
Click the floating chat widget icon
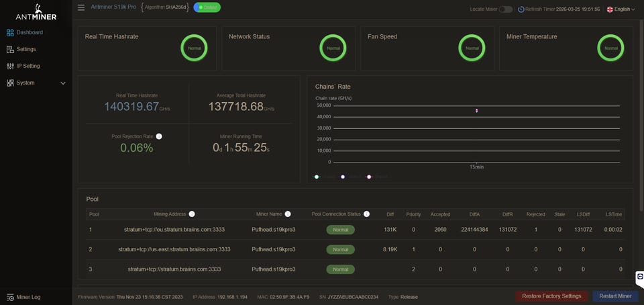640,277
